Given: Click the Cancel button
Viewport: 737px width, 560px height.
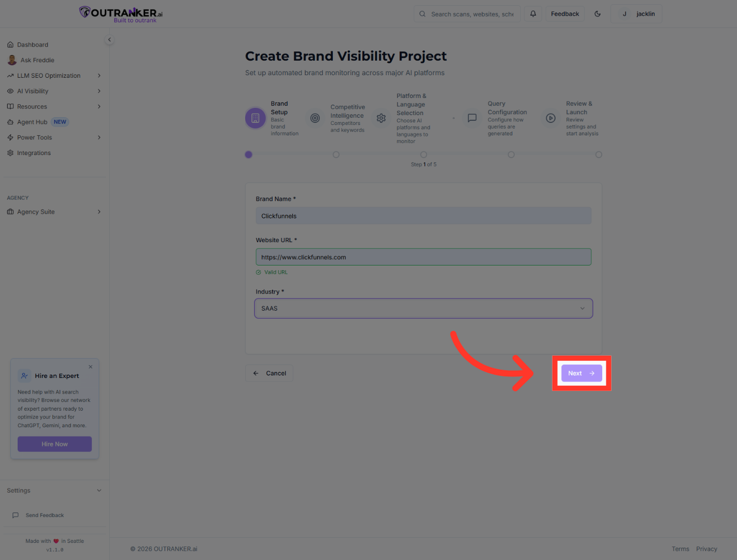Looking at the screenshot, I should click(270, 373).
